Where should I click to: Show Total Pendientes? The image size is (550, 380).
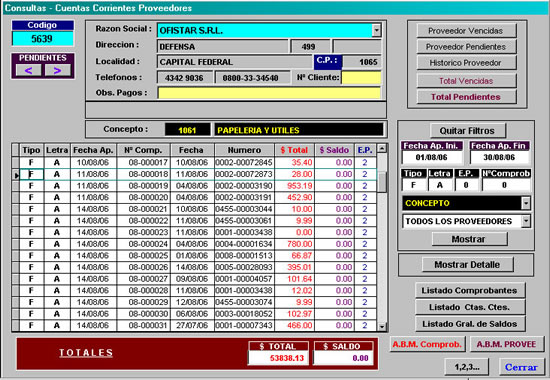[466, 97]
